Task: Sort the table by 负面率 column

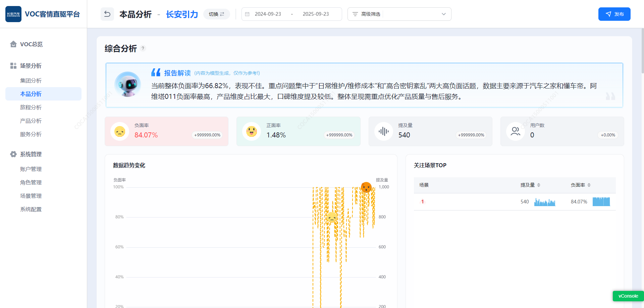Action: click(x=589, y=185)
